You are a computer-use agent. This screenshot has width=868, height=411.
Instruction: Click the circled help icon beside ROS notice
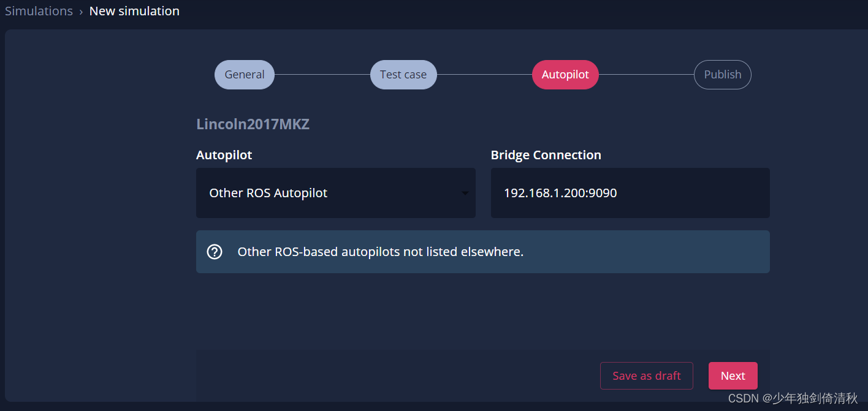[x=215, y=251]
